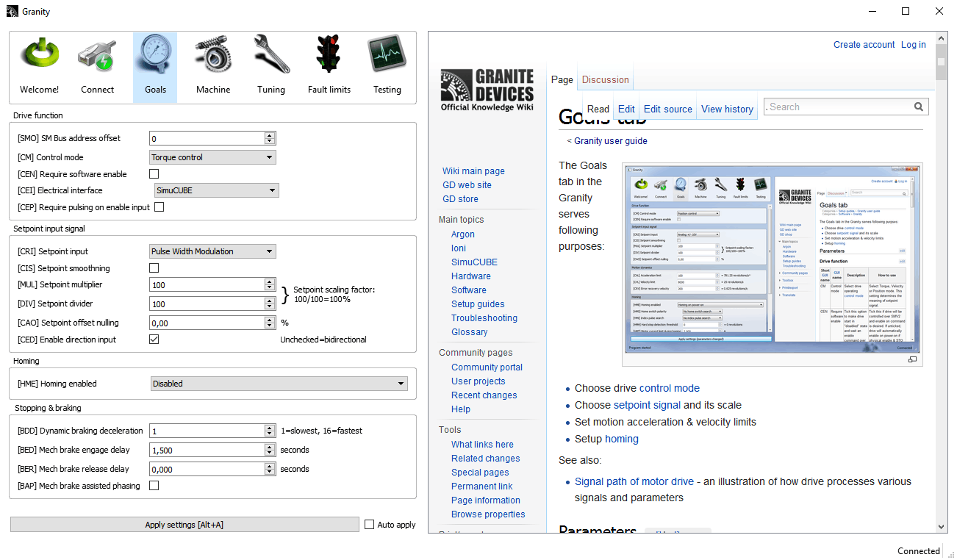This screenshot has height=560, width=957.
Task: Adjust Mech brake engage delay stepper
Action: click(270, 450)
